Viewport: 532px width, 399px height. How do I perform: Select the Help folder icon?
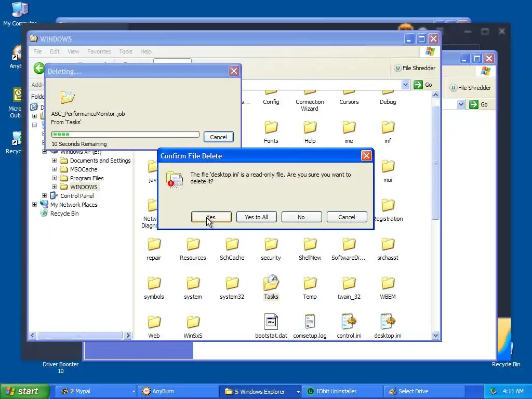click(310, 128)
